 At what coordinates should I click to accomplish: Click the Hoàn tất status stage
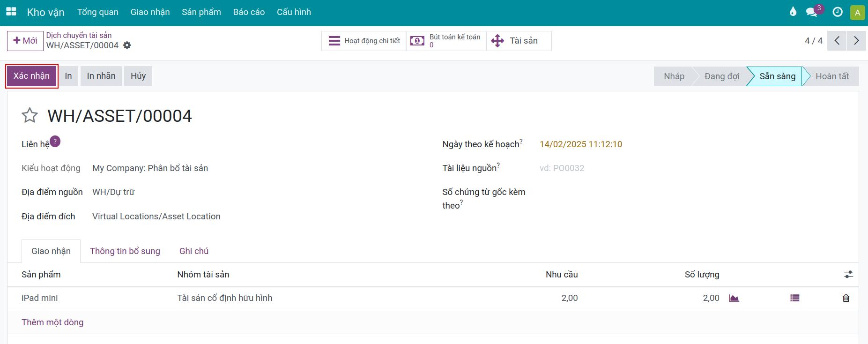tap(832, 76)
